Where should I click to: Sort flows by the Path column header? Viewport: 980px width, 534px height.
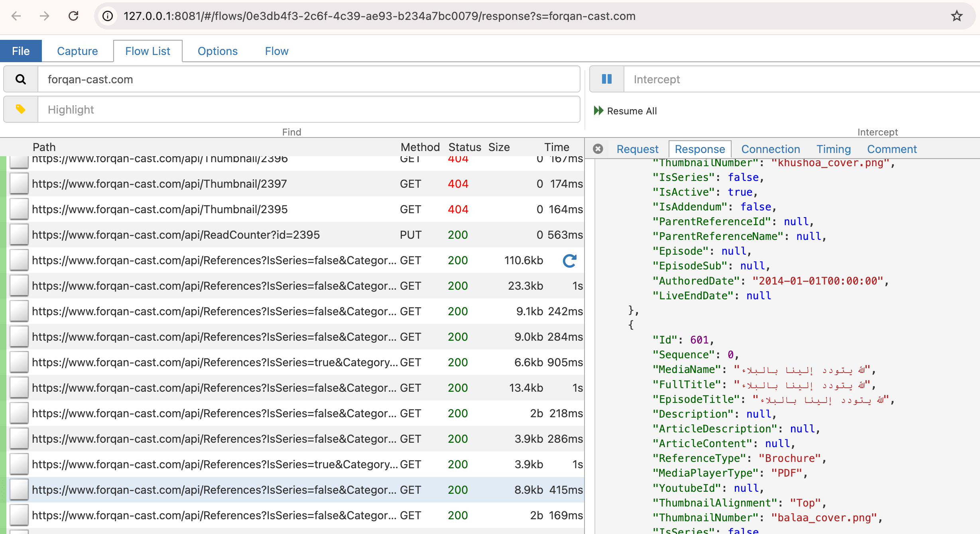point(44,147)
